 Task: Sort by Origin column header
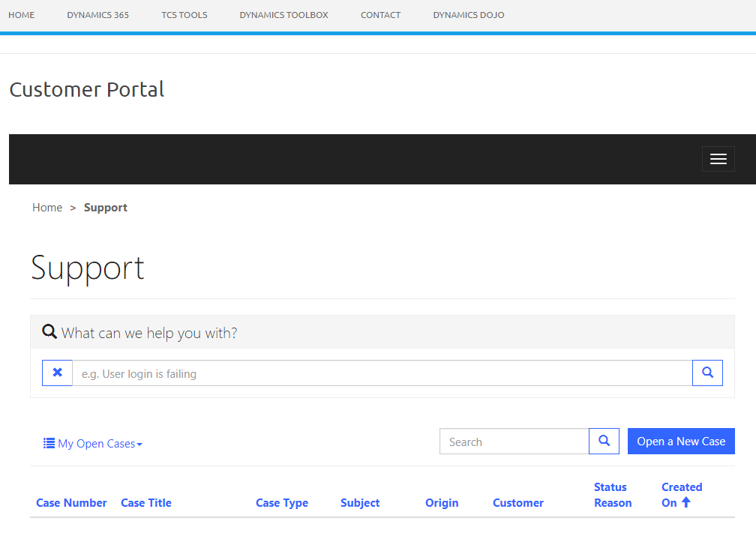(x=442, y=503)
